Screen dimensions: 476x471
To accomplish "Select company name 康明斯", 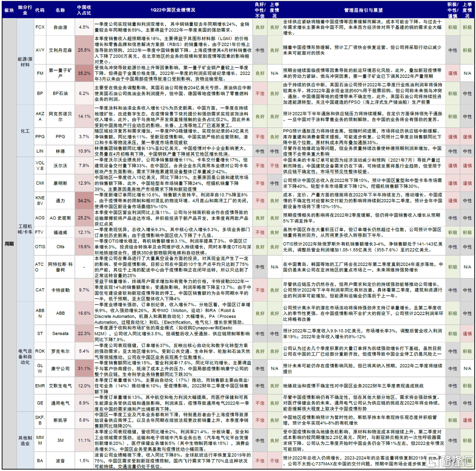I will pos(60,183).
